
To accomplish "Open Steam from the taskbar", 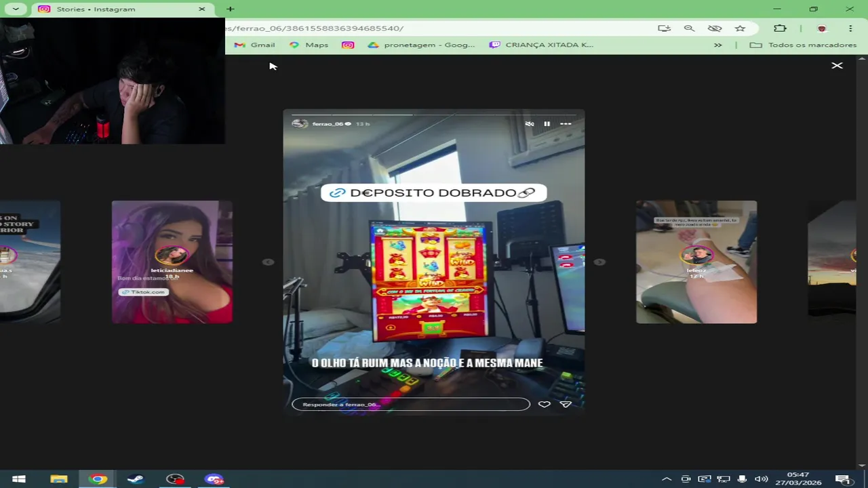I will tap(136, 479).
